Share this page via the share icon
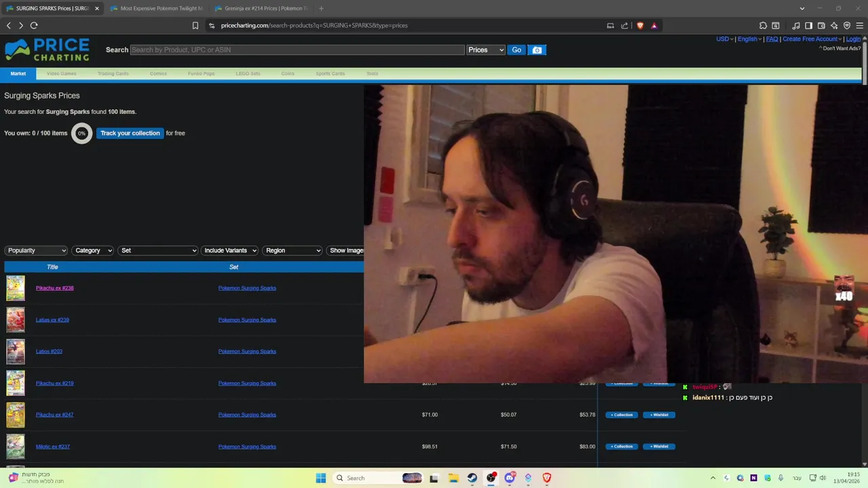Viewport: 868px width, 488px height. click(x=625, y=25)
